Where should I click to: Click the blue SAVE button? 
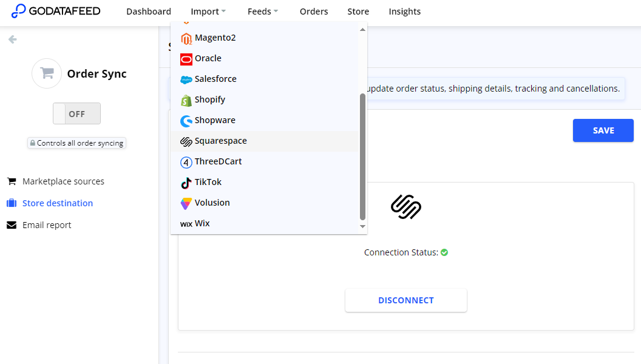pyautogui.click(x=603, y=130)
